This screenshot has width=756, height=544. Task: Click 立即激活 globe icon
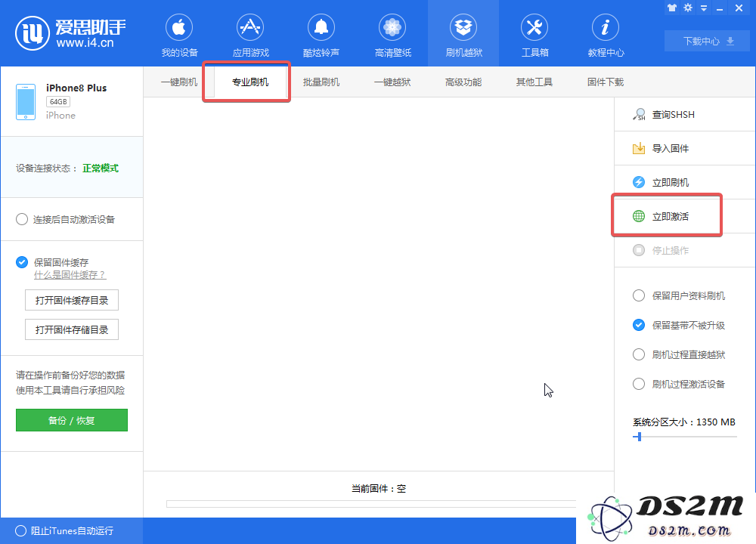pyautogui.click(x=639, y=216)
